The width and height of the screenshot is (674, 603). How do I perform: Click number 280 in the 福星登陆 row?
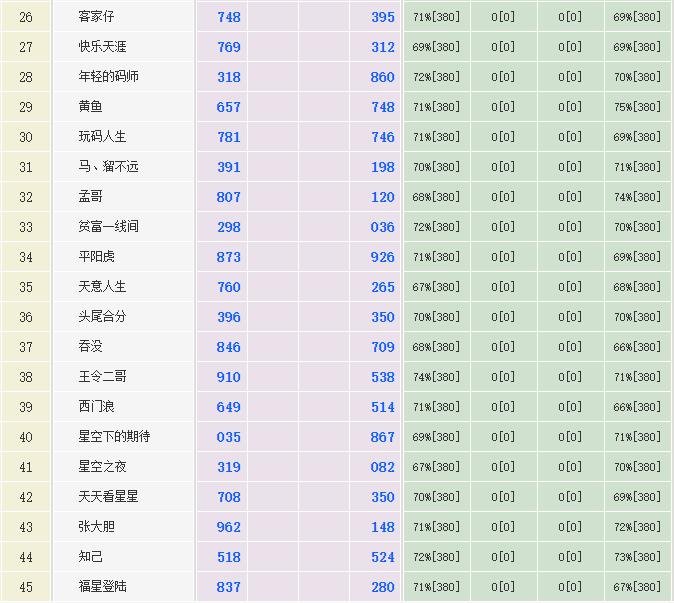[x=382, y=587]
